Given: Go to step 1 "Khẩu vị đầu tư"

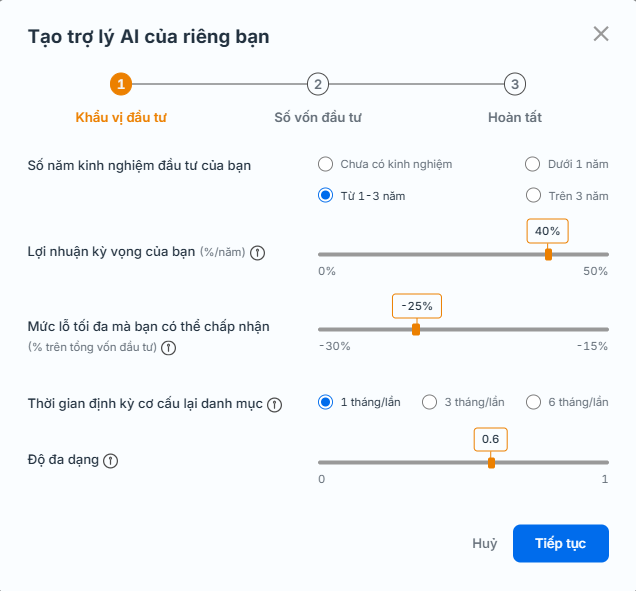Looking at the screenshot, I should (x=120, y=84).
